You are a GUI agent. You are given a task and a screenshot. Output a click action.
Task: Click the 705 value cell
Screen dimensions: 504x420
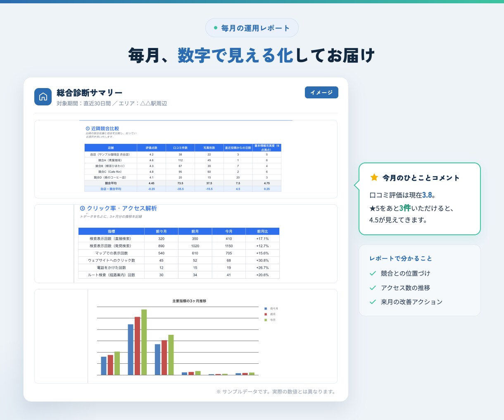click(x=228, y=253)
